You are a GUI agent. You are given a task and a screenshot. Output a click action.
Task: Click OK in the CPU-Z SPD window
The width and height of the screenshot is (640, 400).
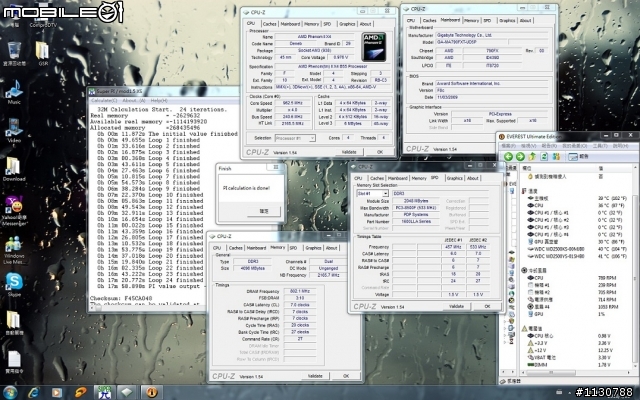click(487, 306)
